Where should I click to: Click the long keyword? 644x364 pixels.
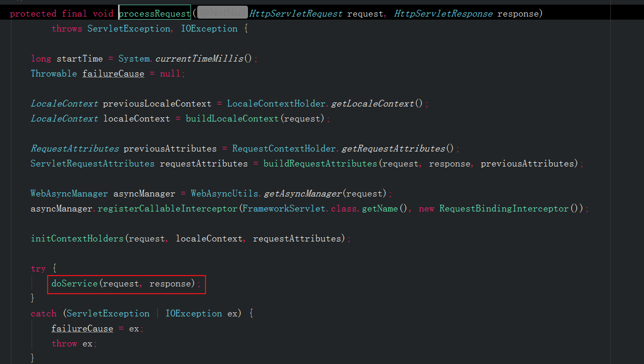click(x=41, y=58)
